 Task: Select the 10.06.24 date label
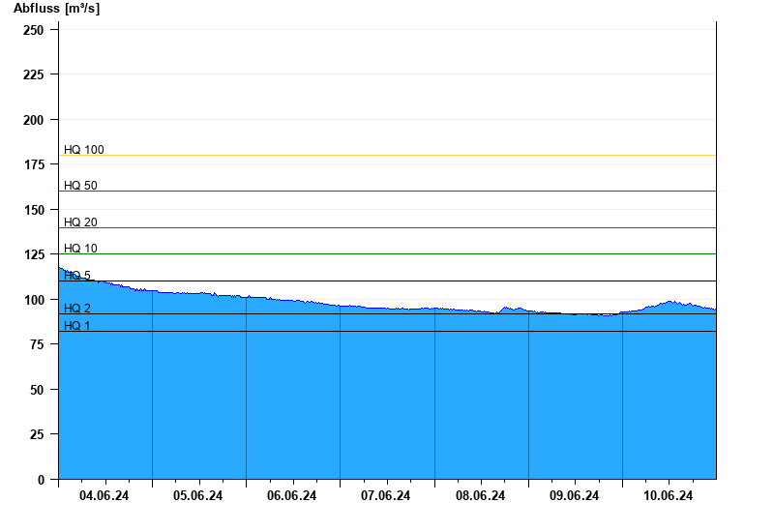(x=668, y=495)
